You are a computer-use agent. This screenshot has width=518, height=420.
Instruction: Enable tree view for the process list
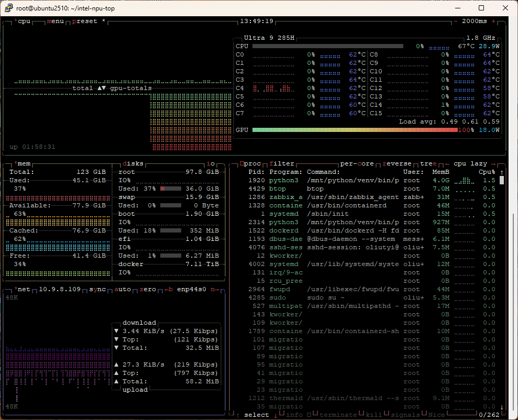(428, 164)
